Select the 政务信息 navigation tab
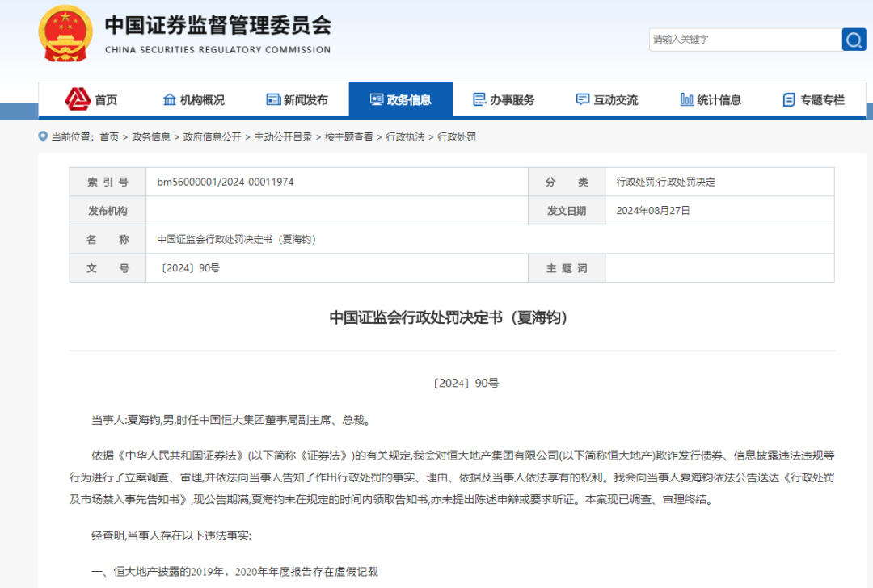 point(401,99)
